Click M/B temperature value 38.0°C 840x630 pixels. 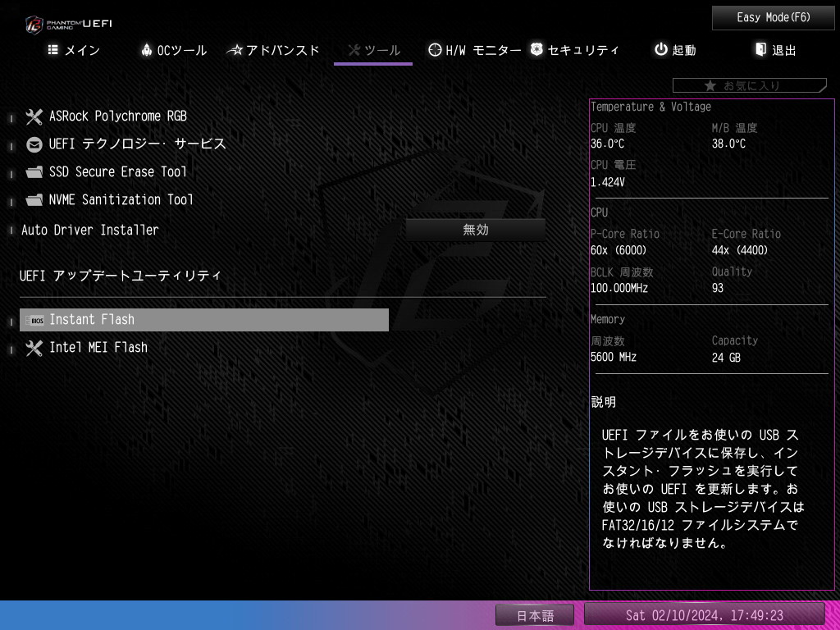(x=728, y=144)
